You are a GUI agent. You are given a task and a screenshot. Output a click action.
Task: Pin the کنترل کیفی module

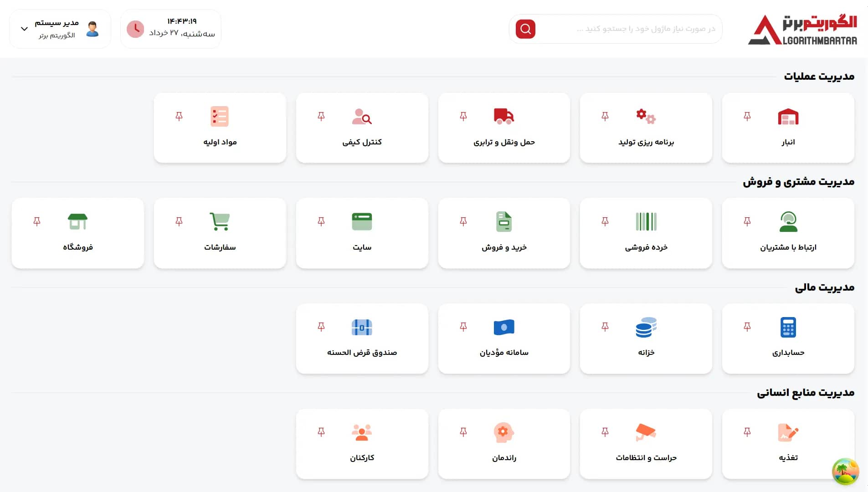(x=321, y=117)
